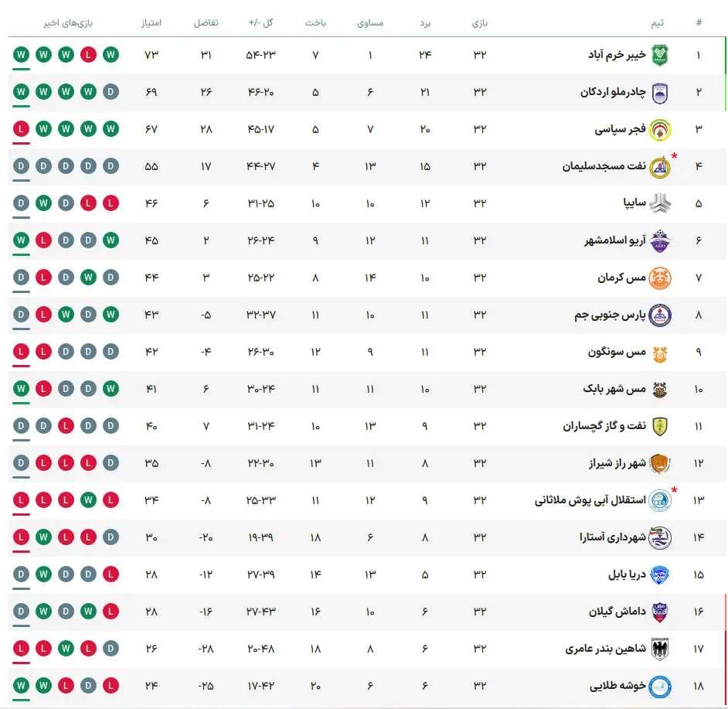728x709 pixels.
Task: Click the red L result badge for فجر سپاسی
Action: click(x=21, y=129)
